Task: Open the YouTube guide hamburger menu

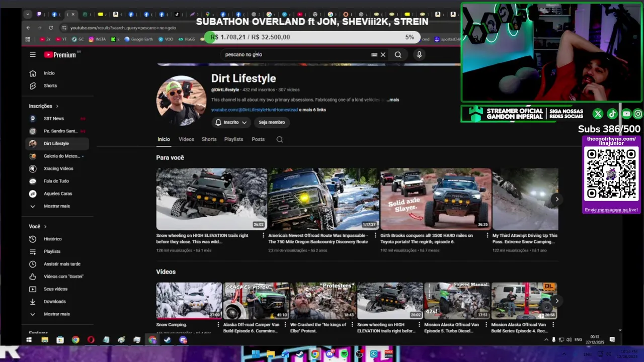Action: click(x=33, y=55)
